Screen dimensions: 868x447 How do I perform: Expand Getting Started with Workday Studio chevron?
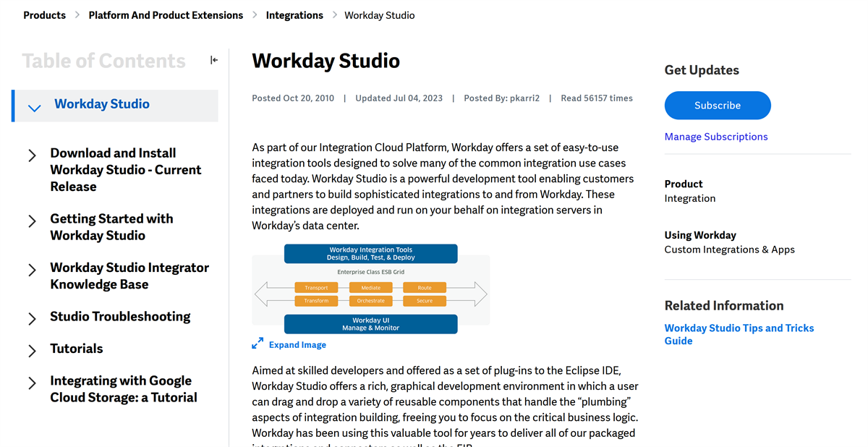[x=32, y=221]
